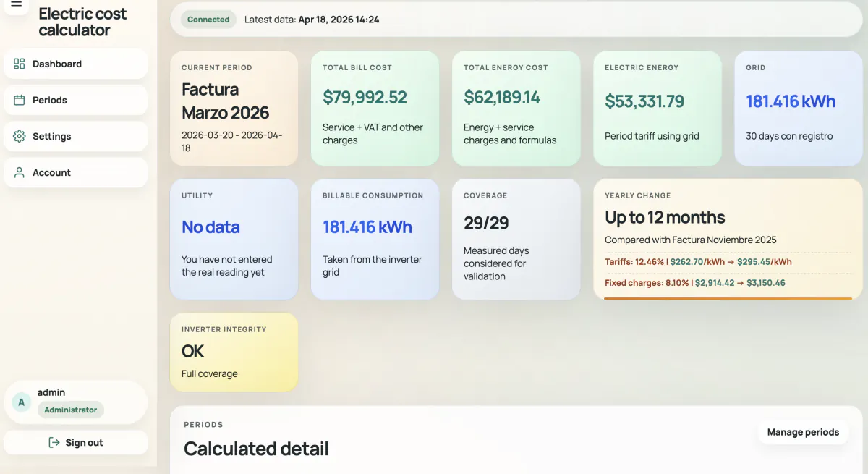Click 'You have not entered the real reading yet'

[227, 266]
